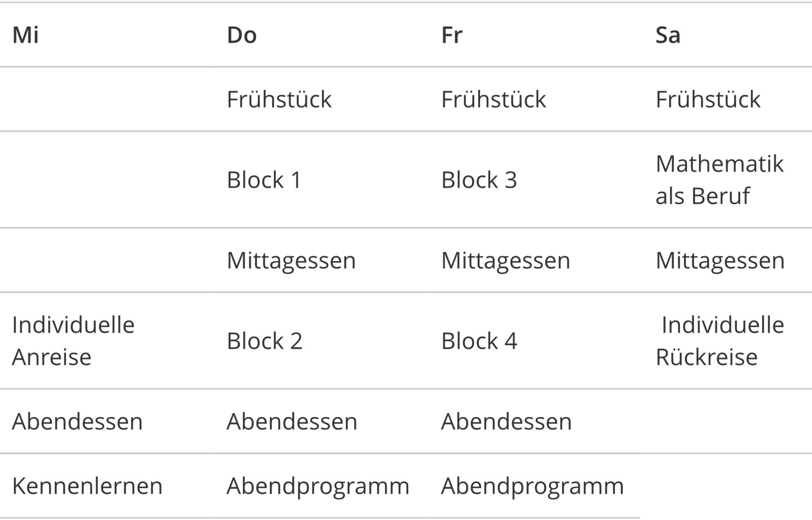This screenshot has width=812, height=520.
Task: Click the Block 2 cell
Action: click(x=265, y=341)
